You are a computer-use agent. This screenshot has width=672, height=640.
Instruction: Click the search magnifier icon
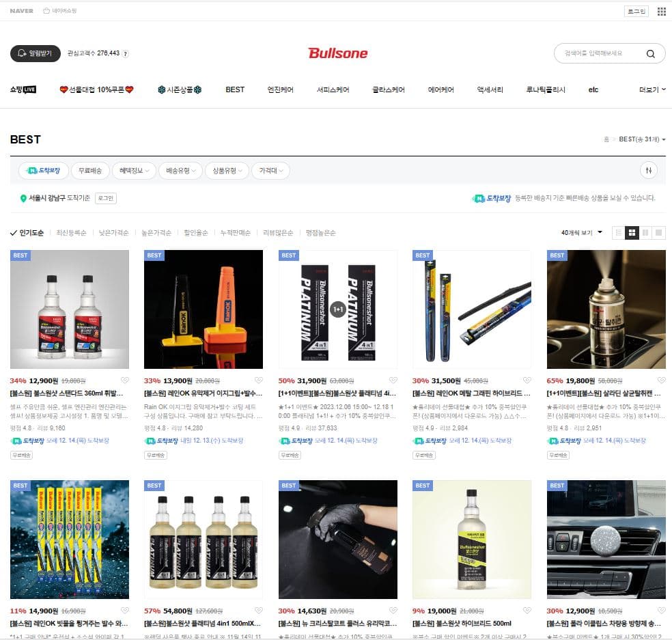(650, 53)
